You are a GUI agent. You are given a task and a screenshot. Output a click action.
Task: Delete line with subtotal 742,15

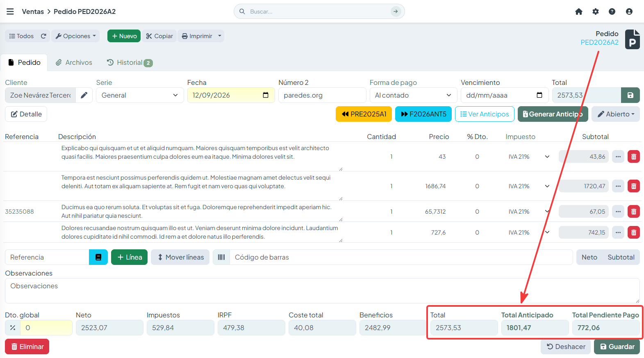click(634, 233)
